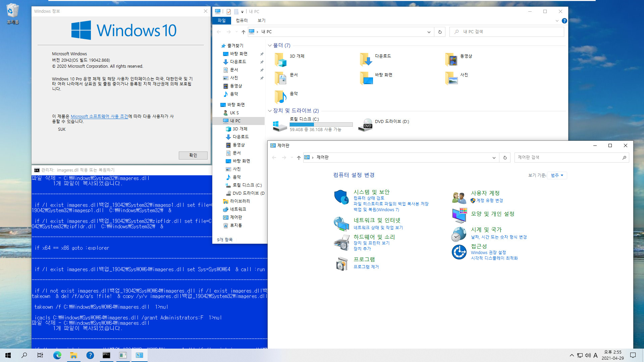
Task: Switch to the command prompt taskbar icon
Action: (106, 355)
